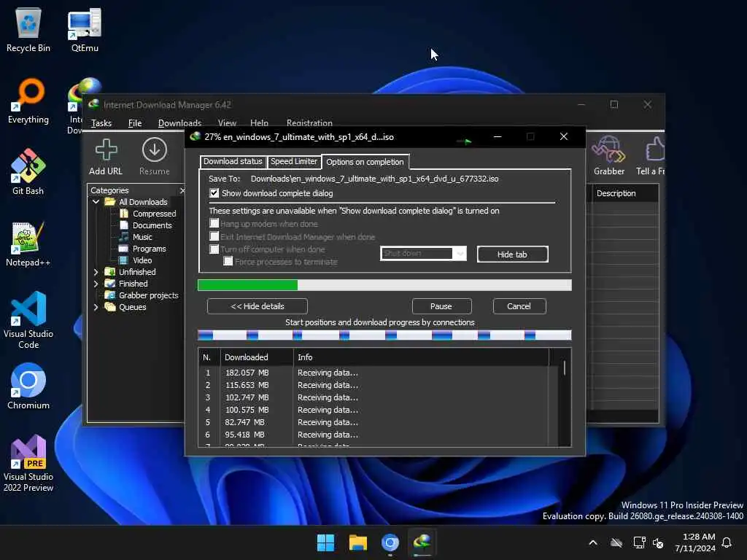Select connection row with 115.653 MB

[373, 385]
